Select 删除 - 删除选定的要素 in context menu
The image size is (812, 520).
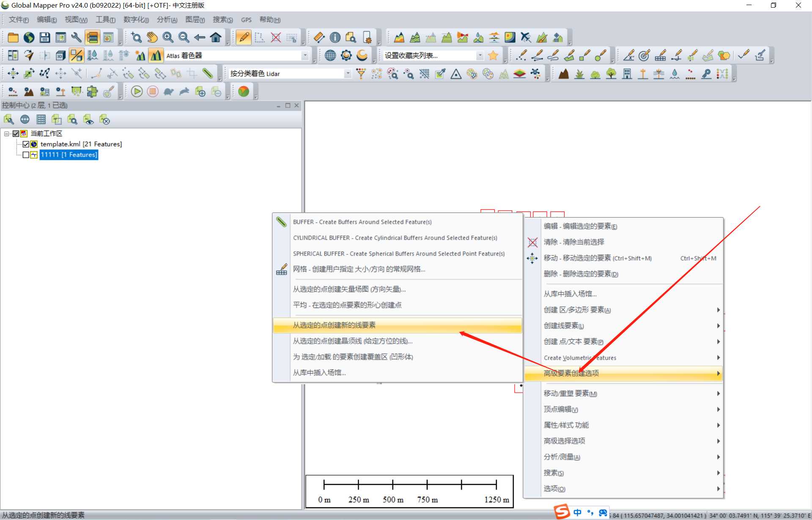(580, 274)
